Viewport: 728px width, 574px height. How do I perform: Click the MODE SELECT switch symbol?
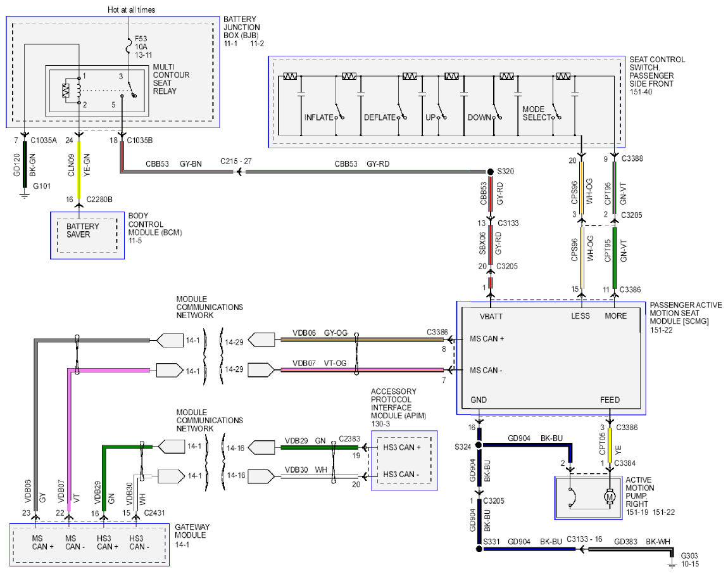pos(556,114)
